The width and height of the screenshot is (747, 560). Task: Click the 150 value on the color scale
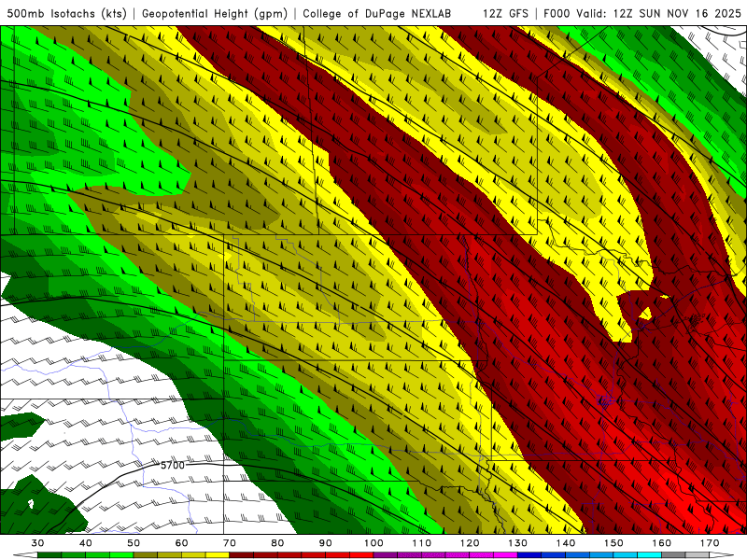tap(613, 543)
